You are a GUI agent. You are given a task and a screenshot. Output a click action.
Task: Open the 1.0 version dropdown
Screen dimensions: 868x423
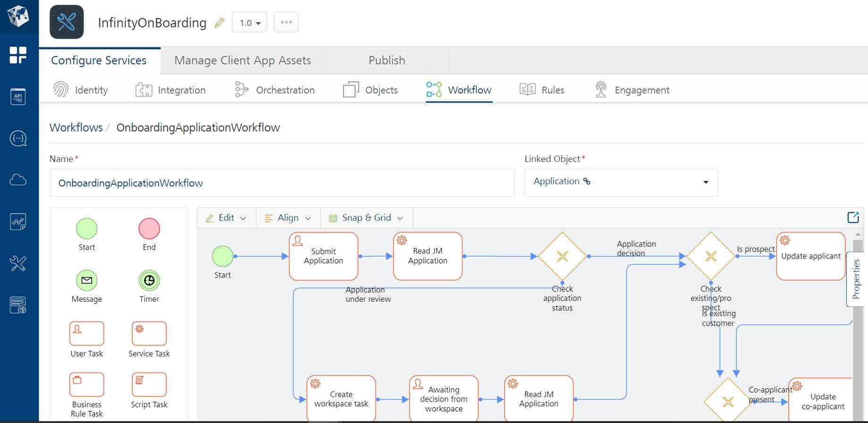(x=249, y=23)
